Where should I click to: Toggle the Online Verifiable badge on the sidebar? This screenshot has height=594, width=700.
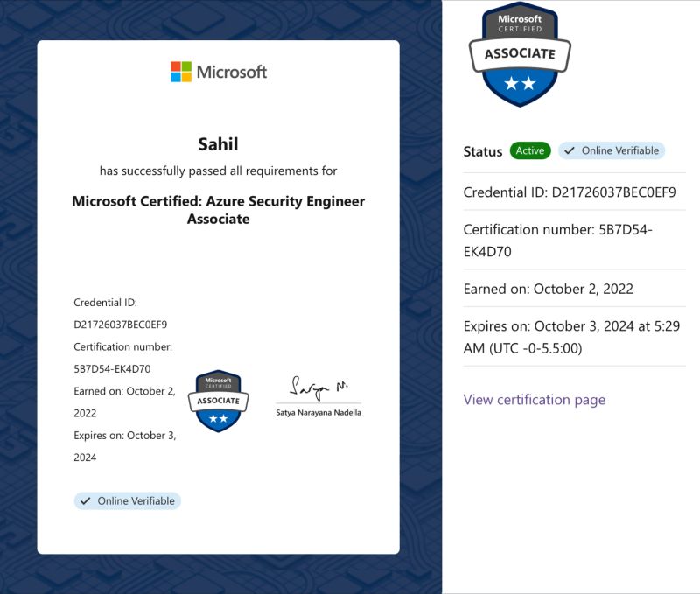[612, 150]
